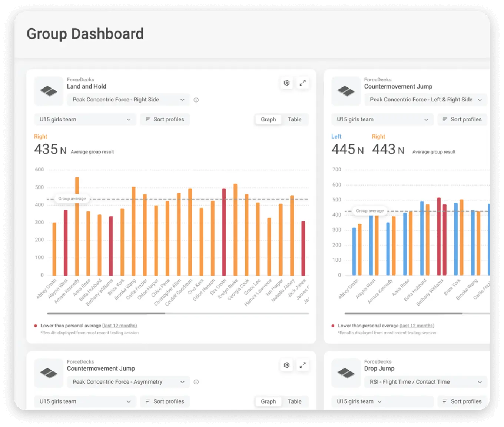
Task: Open settings gear on Countermovement Jump Asymmetry card
Action: [286, 365]
